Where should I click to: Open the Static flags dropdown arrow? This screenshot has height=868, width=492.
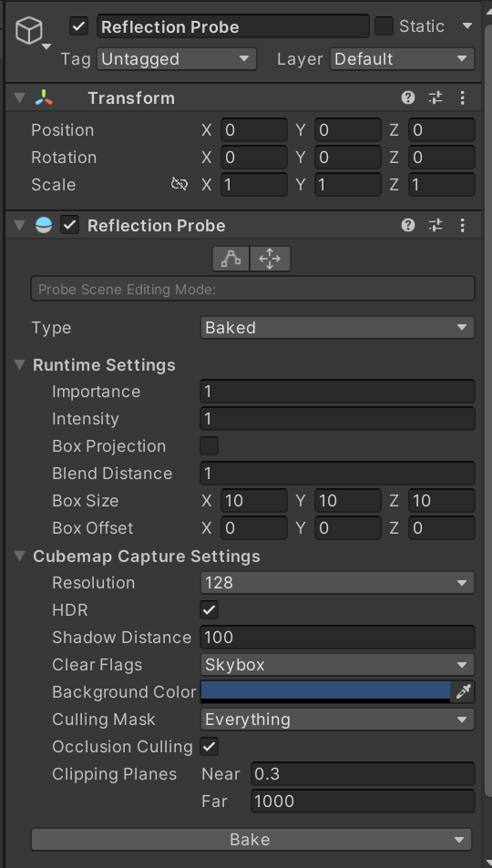pos(467,26)
